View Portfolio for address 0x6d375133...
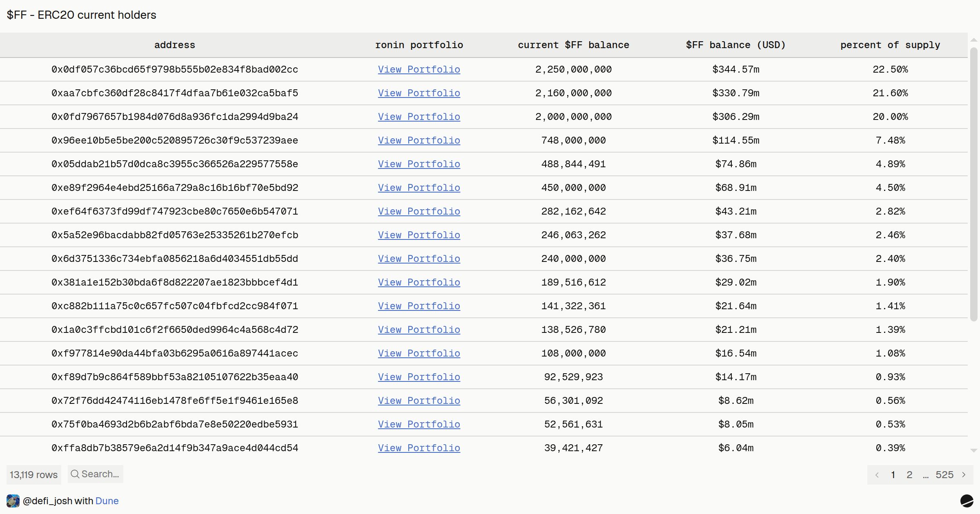Viewport: 980px width, 514px height. (x=419, y=259)
